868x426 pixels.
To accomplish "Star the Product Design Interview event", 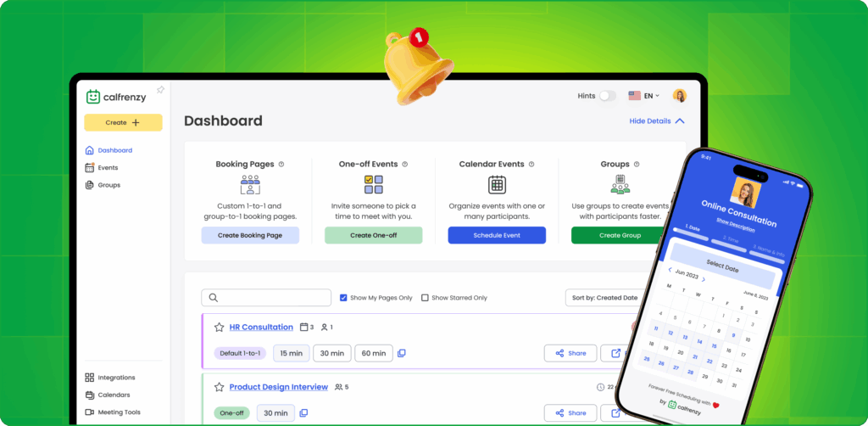I will pyautogui.click(x=220, y=387).
